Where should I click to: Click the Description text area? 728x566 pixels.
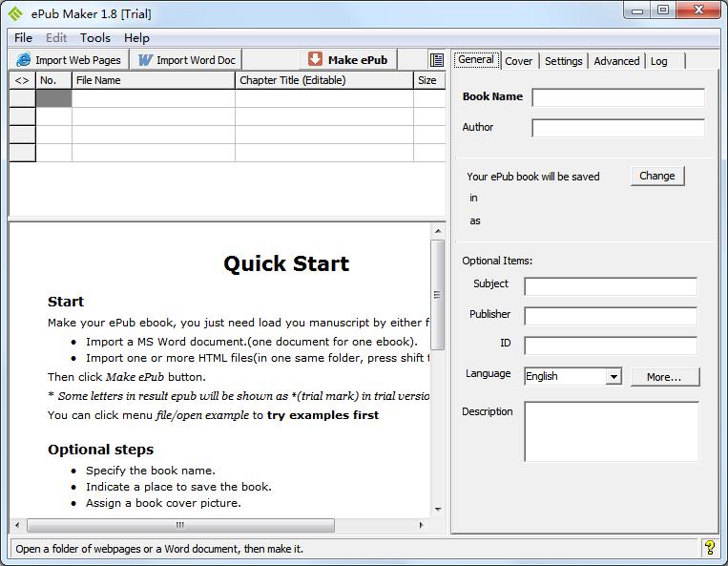click(x=612, y=431)
